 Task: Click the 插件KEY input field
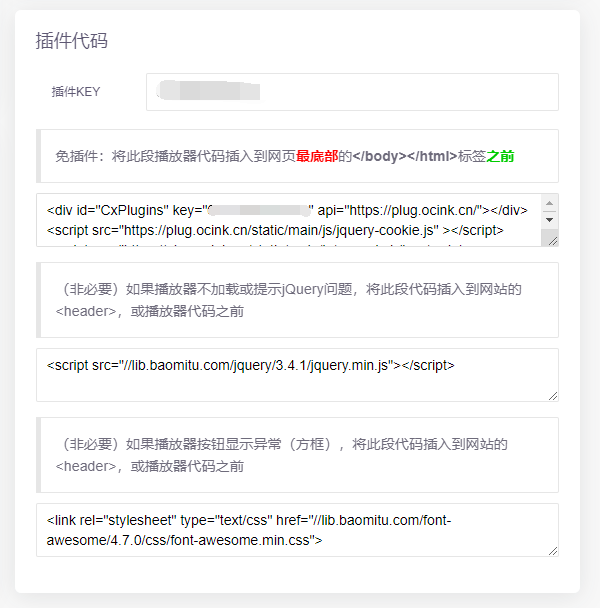(352, 92)
